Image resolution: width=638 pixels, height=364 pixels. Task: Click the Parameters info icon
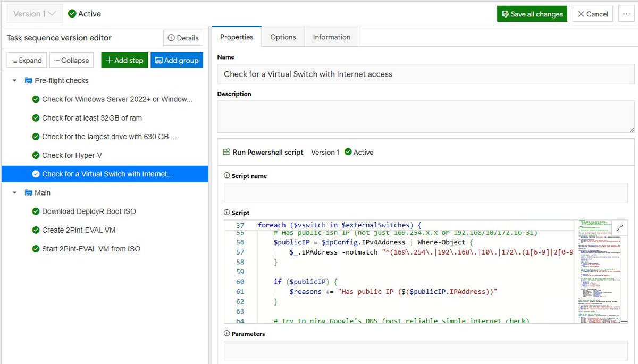click(227, 334)
